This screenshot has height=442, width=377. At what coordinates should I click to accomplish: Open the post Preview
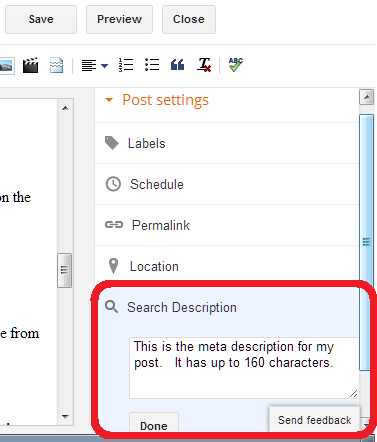click(119, 19)
